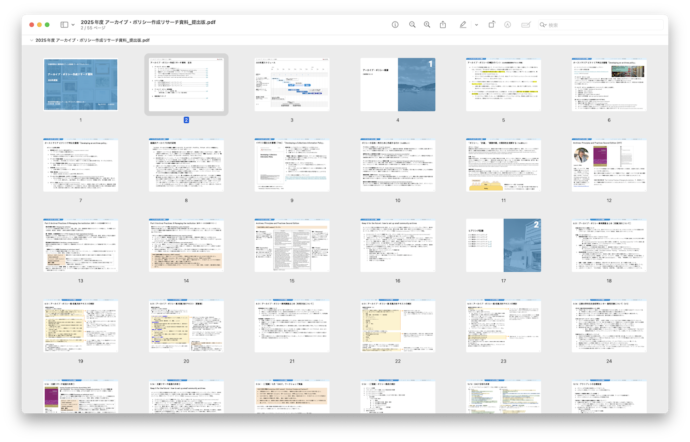Screen dimensions: 690x442
Task: Select the highlight pen tool
Action: 462,24
